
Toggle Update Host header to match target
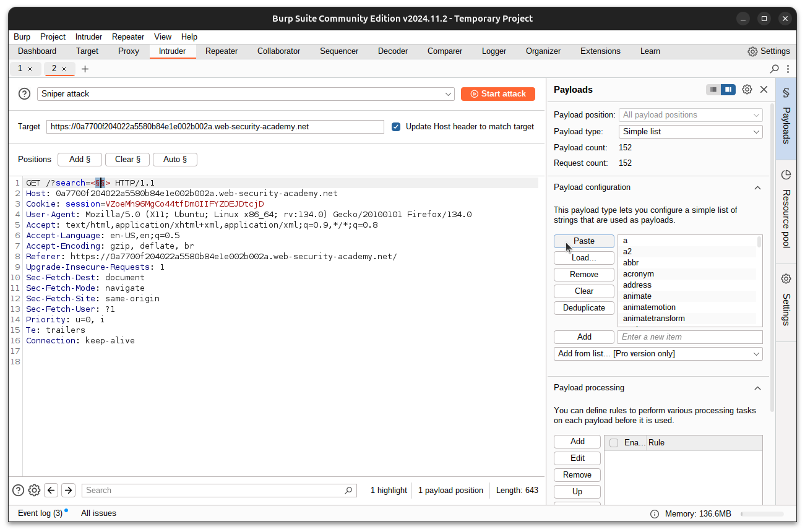click(396, 127)
